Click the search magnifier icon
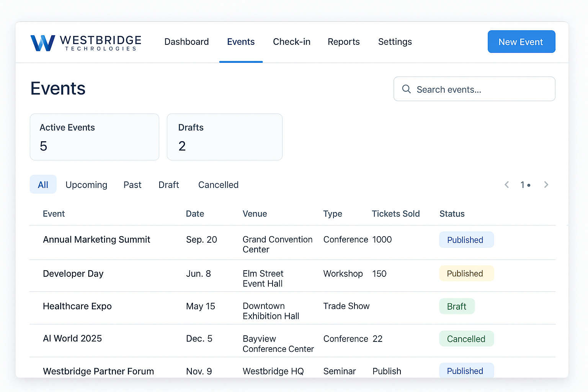 click(406, 89)
